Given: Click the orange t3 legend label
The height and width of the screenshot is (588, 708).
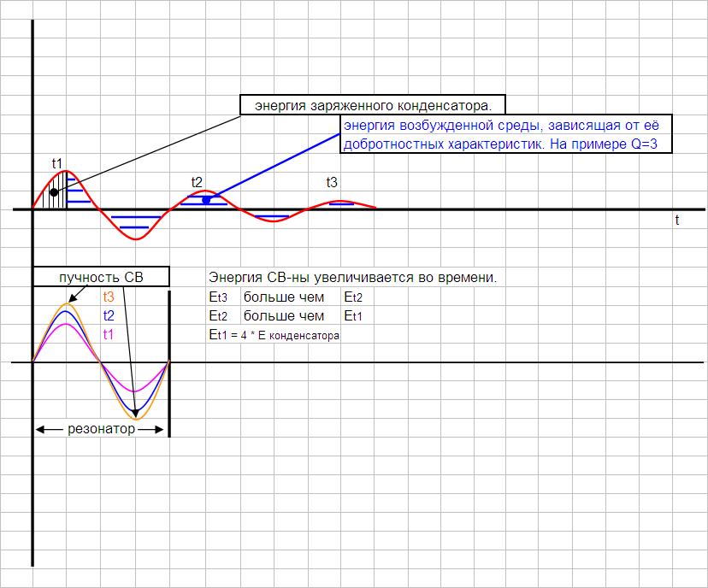Looking at the screenshot, I should [109, 297].
